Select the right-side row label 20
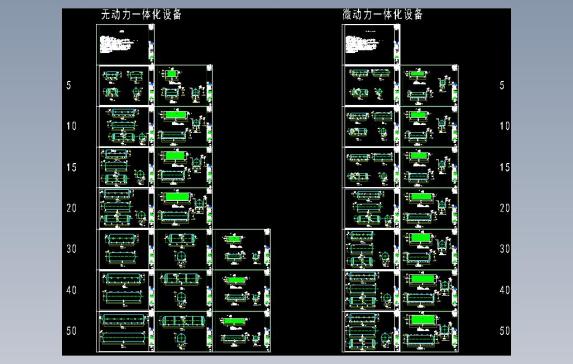Viewport: 573px width, 364px height. click(505, 208)
